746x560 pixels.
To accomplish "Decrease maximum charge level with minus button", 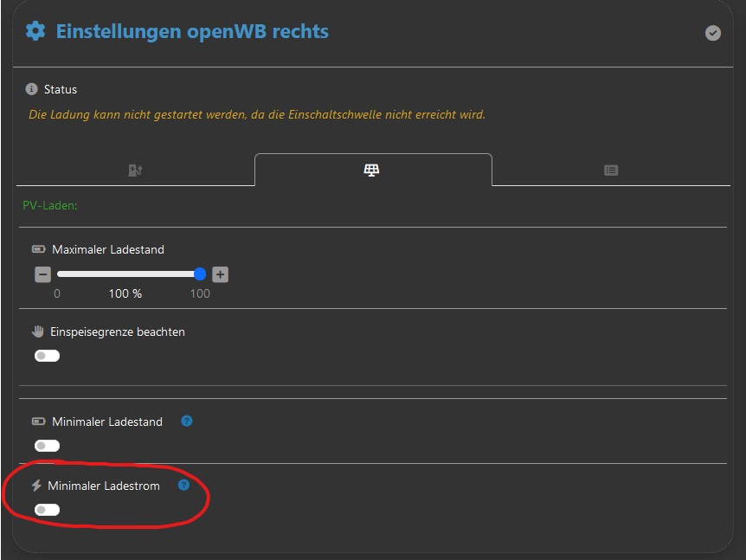I will 42,274.
